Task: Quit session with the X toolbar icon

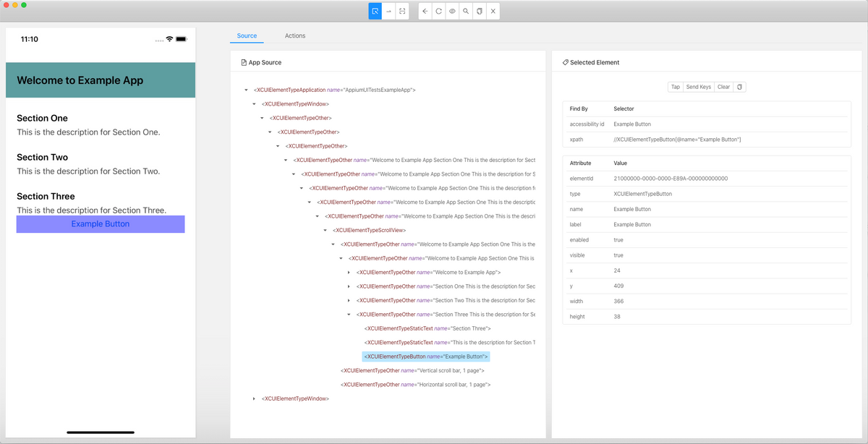Action: [493, 12]
